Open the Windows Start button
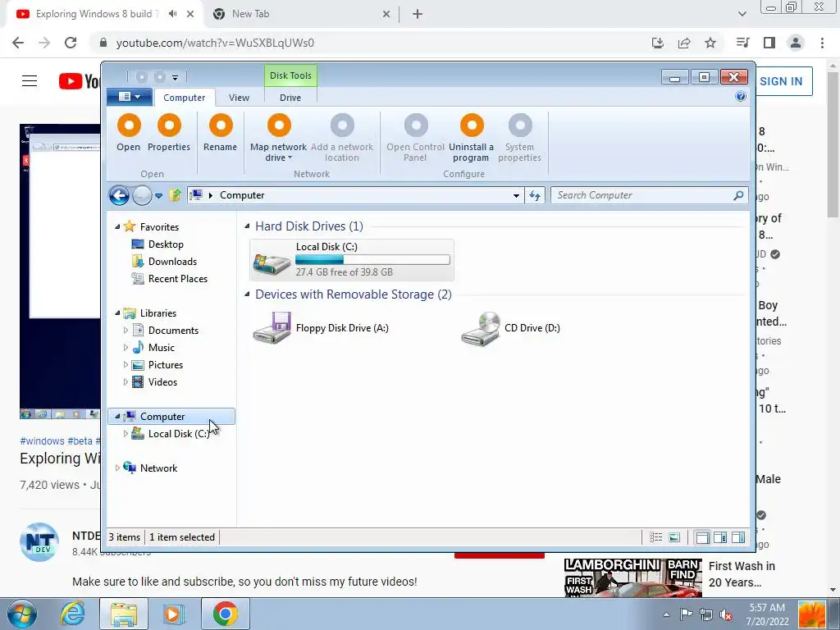 pos(22,614)
